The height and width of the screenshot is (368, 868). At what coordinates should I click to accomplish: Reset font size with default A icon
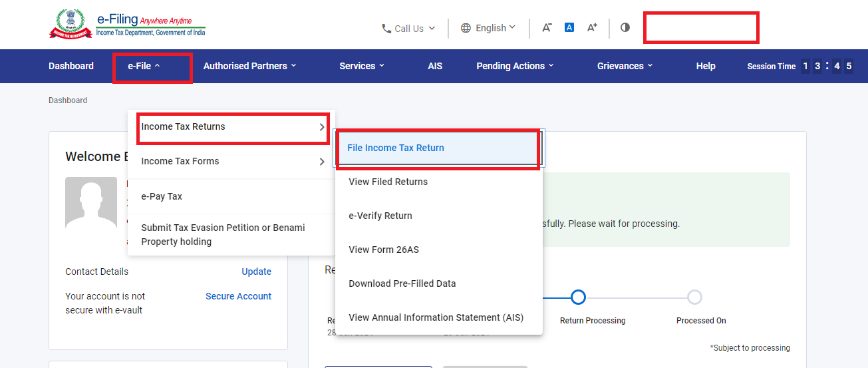tap(569, 27)
